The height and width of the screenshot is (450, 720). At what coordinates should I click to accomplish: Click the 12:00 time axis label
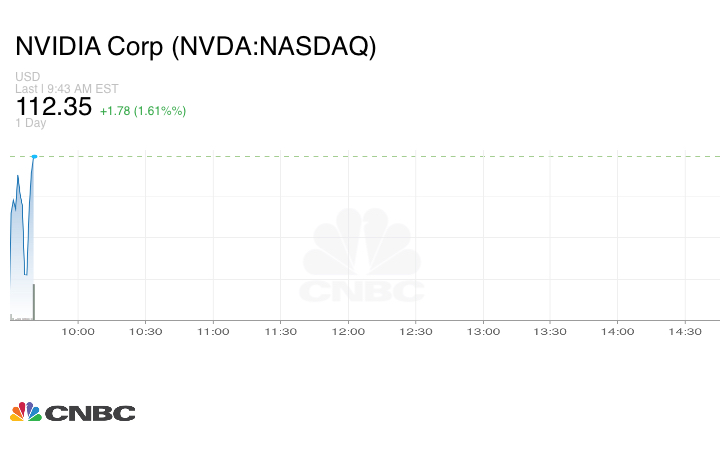tap(348, 332)
